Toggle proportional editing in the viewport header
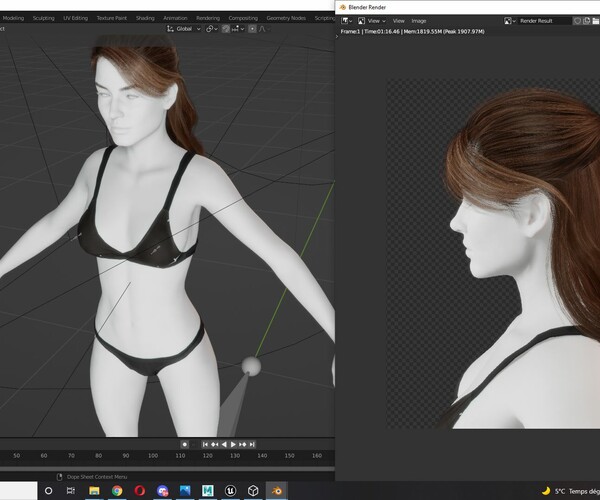 tap(252, 29)
